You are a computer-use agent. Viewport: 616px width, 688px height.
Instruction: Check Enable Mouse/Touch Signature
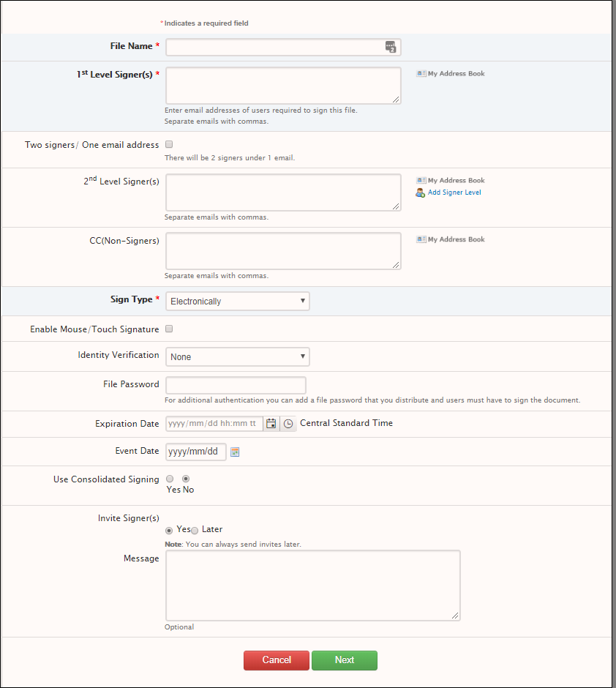[x=168, y=329]
